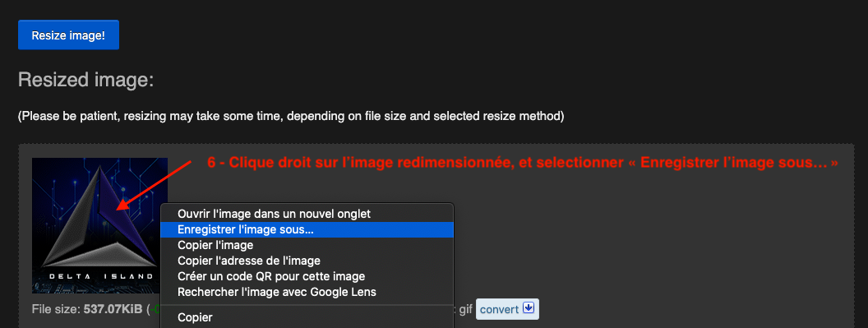
Task: Click the Please be patient note text
Action: click(x=291, y=117)
